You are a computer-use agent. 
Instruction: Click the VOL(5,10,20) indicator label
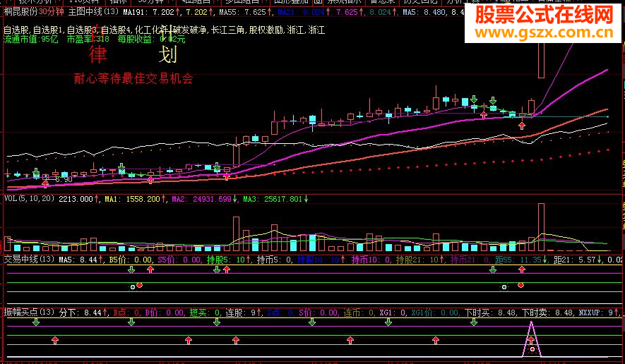pyautogui.click(x=29, y=198)
